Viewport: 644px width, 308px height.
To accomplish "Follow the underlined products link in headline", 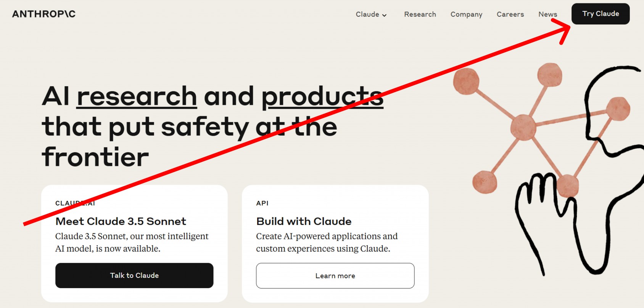I will (x=322, y=97).
